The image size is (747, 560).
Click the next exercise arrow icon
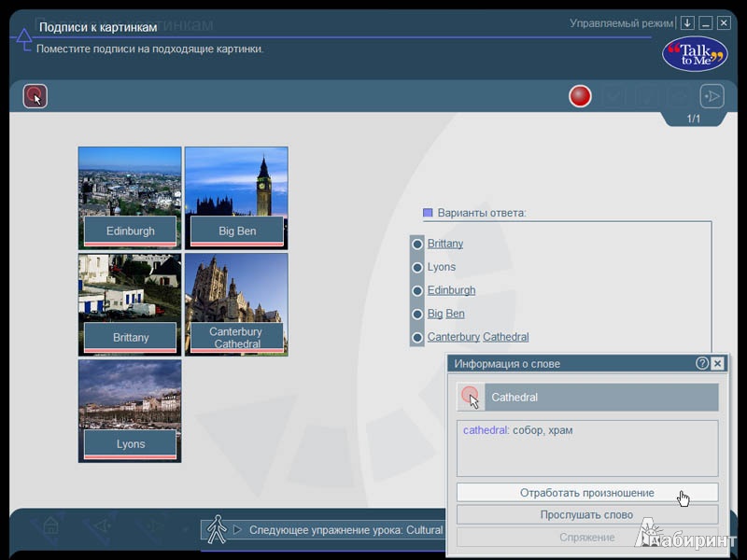pyautogui.click(x=712, y=96)
